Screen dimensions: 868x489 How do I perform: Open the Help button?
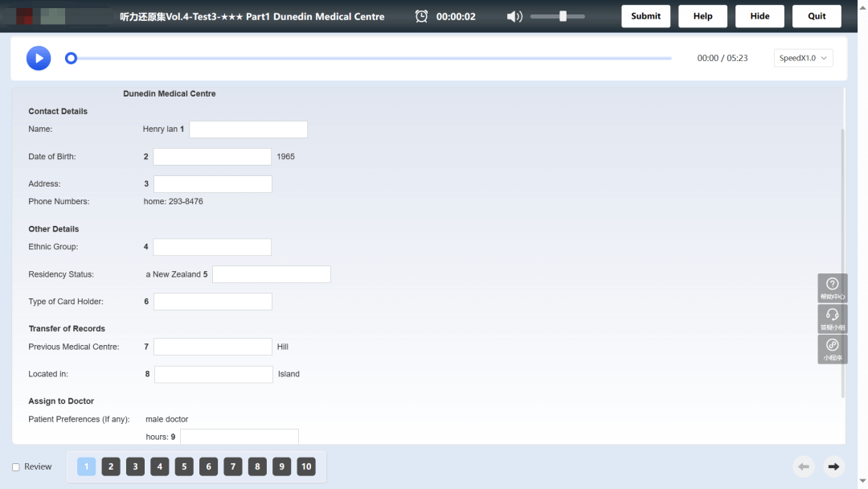pos(702,16)
